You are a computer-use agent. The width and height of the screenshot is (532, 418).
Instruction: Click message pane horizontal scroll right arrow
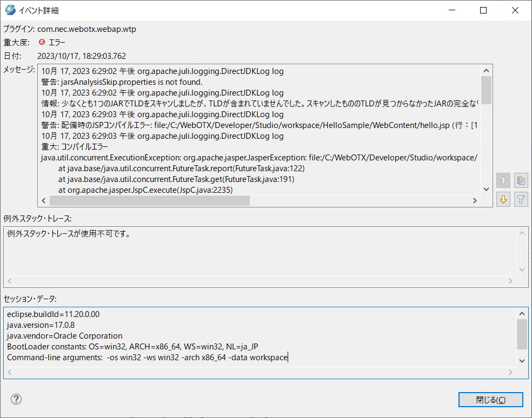pyautogui.click(x=475, y=200)
